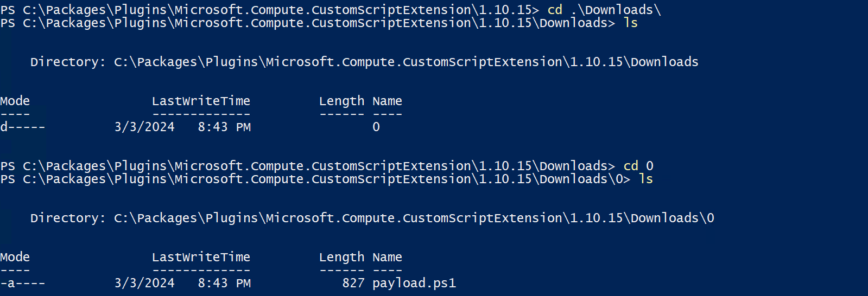The width and height of the screenshot is (868, 296).
Task: Click the -a---- mode of payload.ps1
Action: (22, 283)
